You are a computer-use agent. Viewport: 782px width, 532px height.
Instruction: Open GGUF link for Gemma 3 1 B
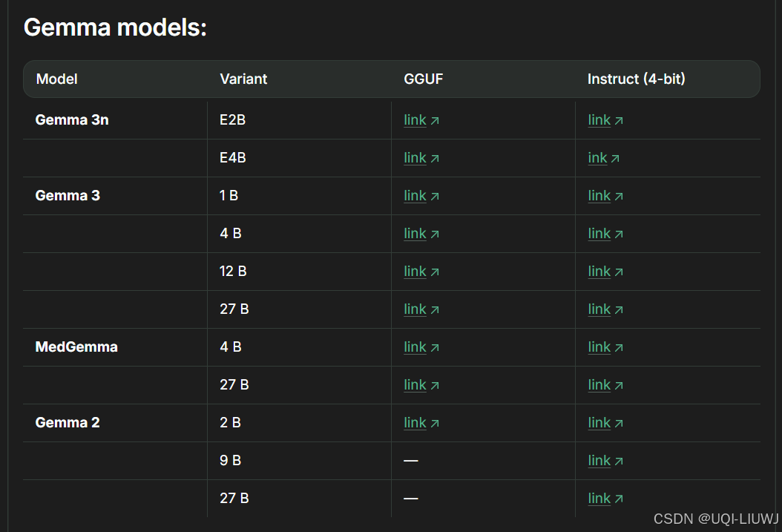click(421, 196)
